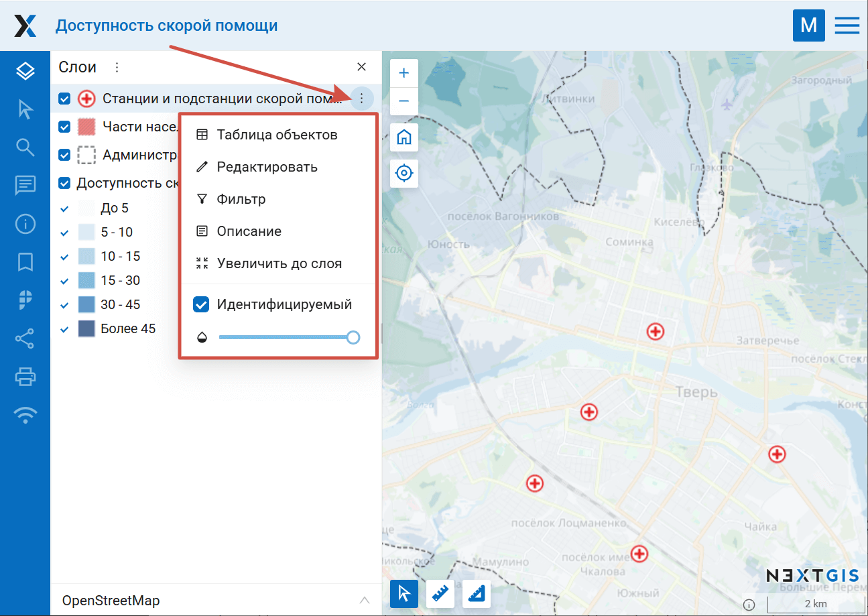Hide the Части населенных layer
The image size is (868, 616).
coord(64,127)
